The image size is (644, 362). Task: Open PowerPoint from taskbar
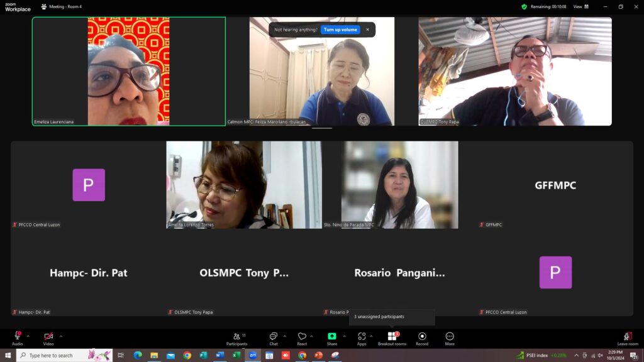318,355
